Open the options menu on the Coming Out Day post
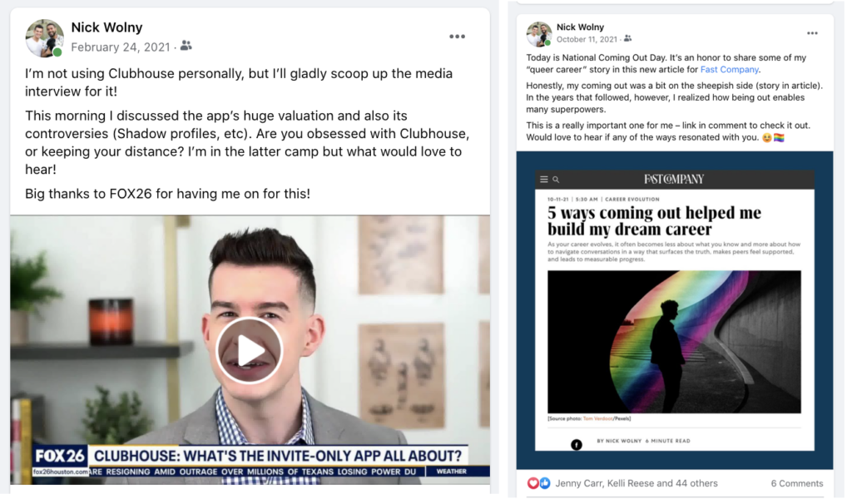The height and width of the screenshot is (504, 852). [x=812, y=33]
